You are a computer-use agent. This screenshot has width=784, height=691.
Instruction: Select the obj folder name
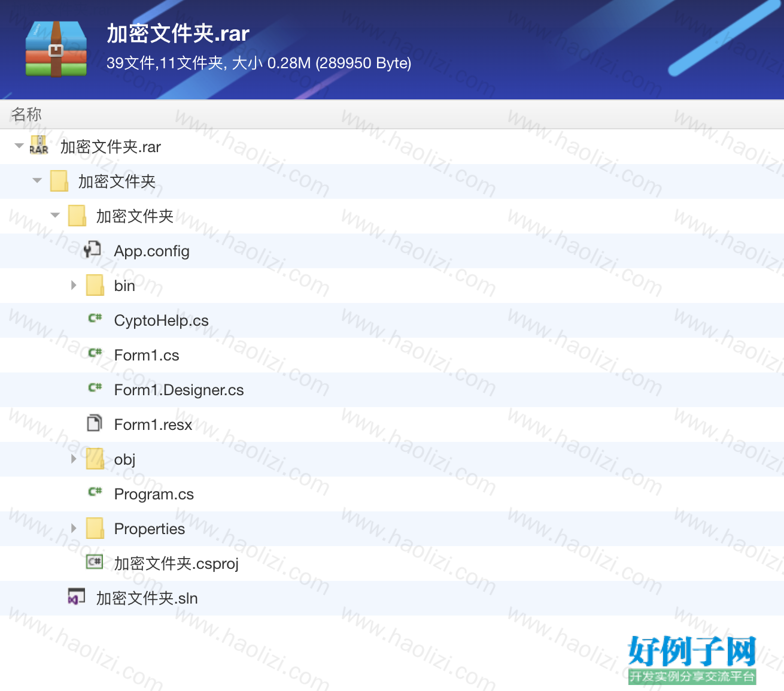[x=125, y=459]
